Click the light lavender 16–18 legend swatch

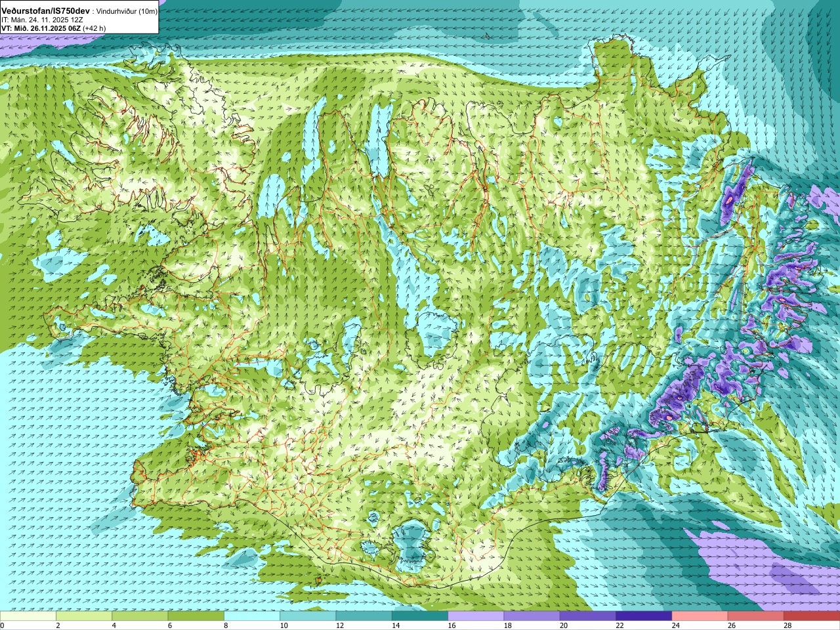pos(476,616)
